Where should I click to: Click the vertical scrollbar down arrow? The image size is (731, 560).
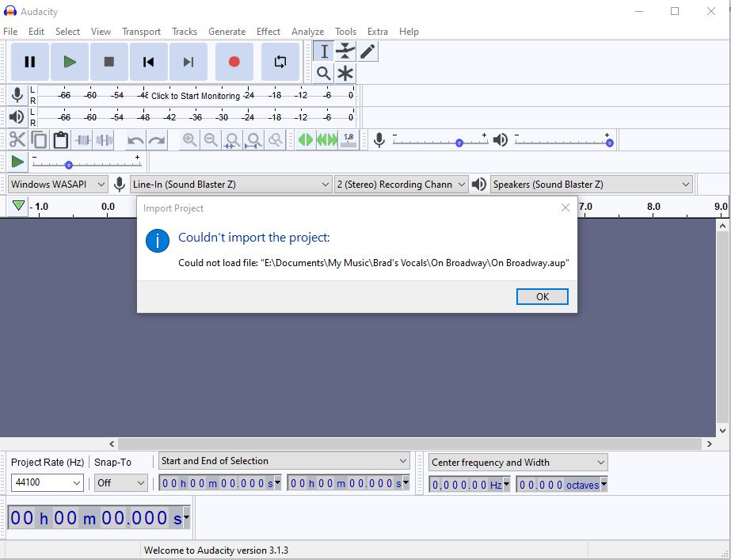point(722,430)
